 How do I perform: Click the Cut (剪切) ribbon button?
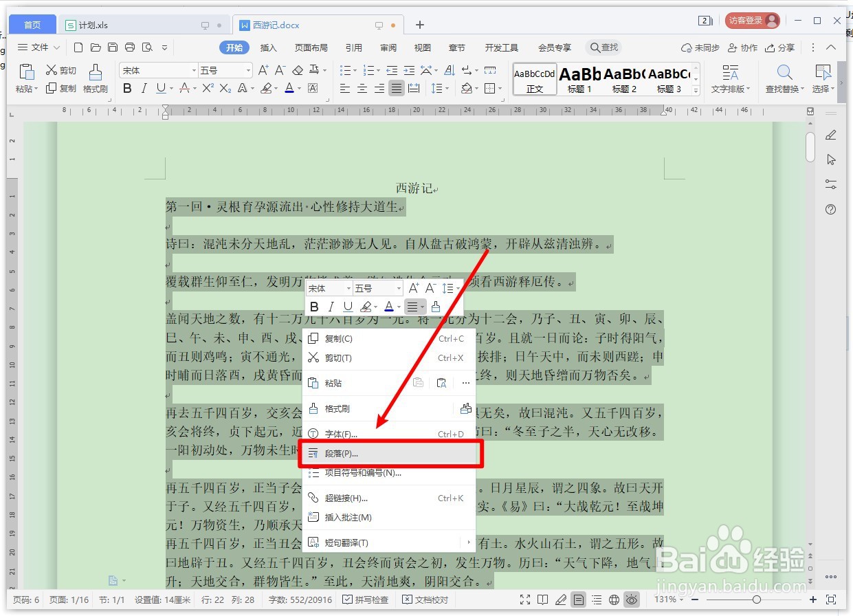pyautogui.click(x=61, y=70)
